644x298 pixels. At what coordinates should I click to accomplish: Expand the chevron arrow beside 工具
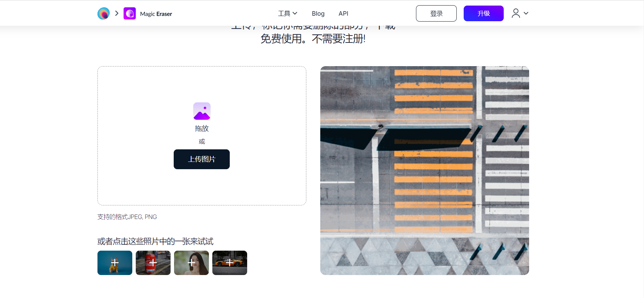coord(295,13)
